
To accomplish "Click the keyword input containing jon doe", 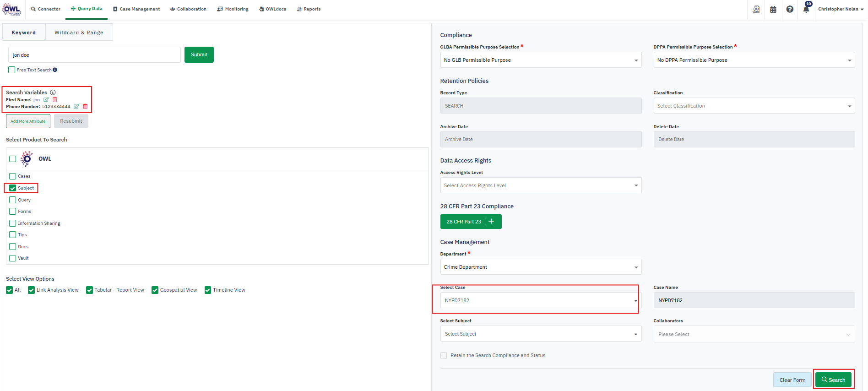I will [94, 55].
